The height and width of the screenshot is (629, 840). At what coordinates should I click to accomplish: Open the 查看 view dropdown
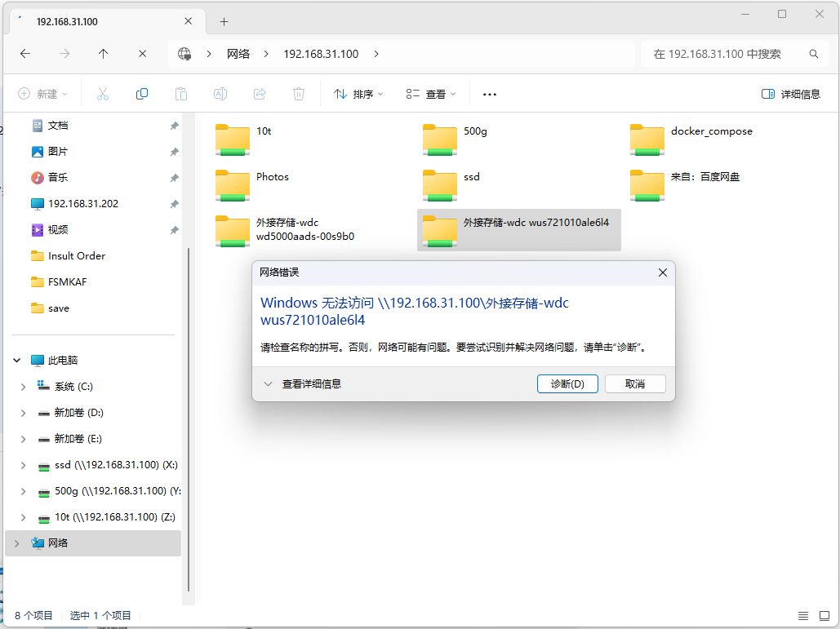(x=431, y=94)
